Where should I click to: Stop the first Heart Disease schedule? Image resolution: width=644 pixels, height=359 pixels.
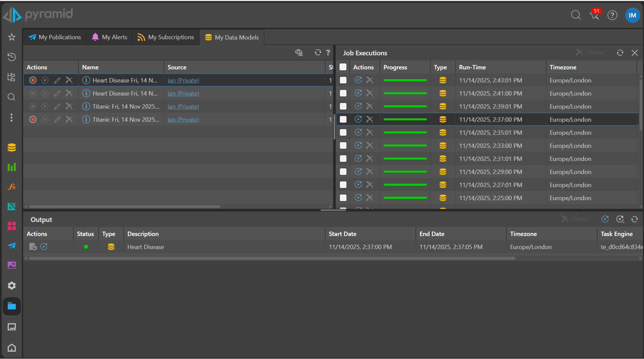(x=33, y=80)
